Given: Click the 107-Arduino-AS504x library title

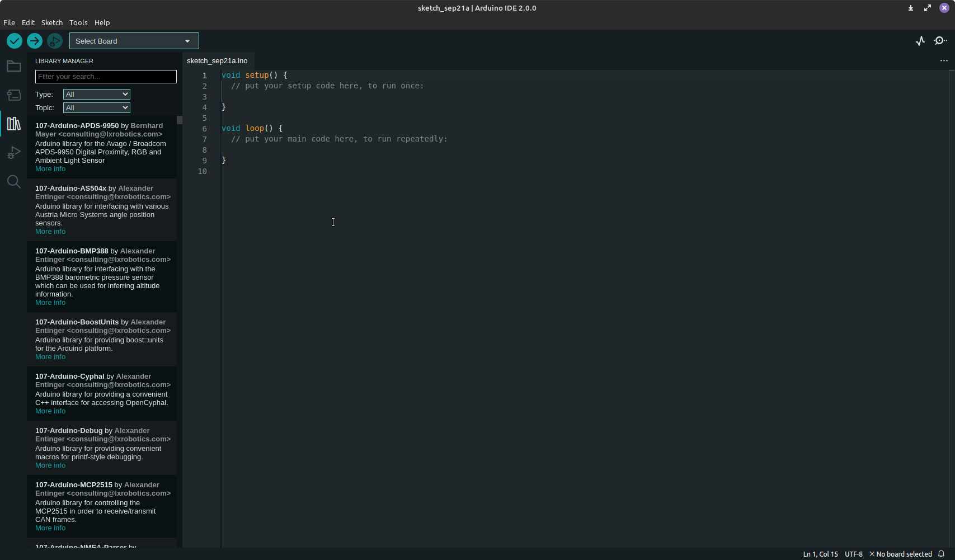Looking at the screenshot, I should [x=70, y=189].
